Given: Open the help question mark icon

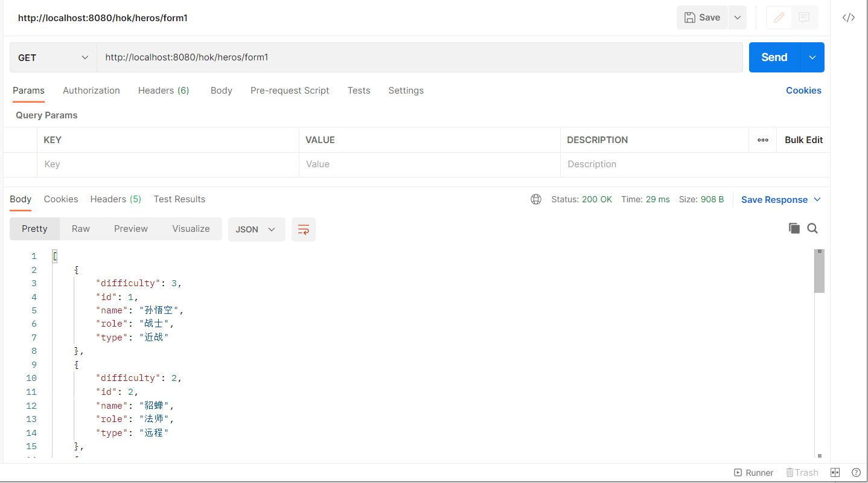Looking at the screenshot, I should coord(856,473).
